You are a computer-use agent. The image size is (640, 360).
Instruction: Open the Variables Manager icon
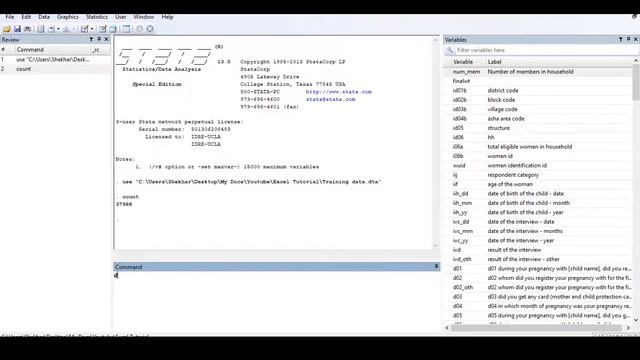coord(126,29)
